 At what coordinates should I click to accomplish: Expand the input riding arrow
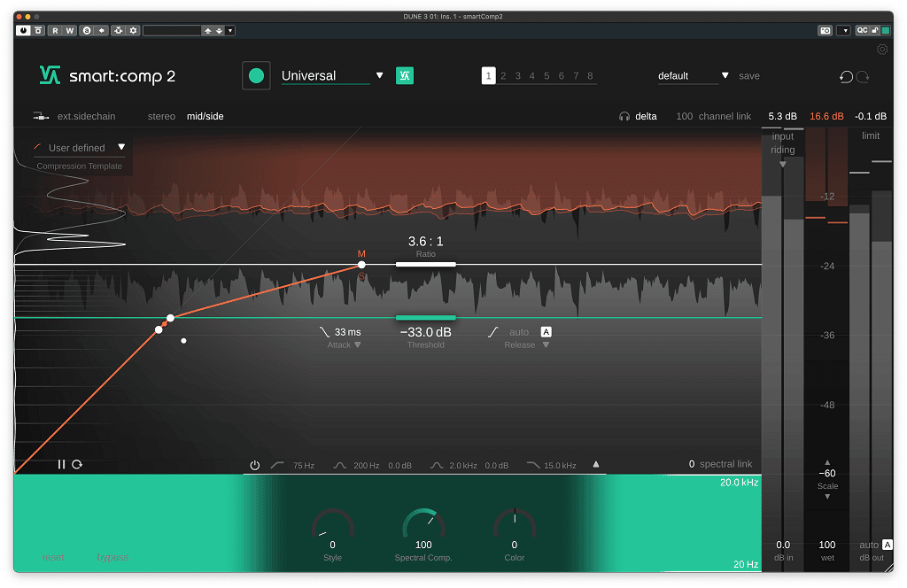click(x=783, y=164)
